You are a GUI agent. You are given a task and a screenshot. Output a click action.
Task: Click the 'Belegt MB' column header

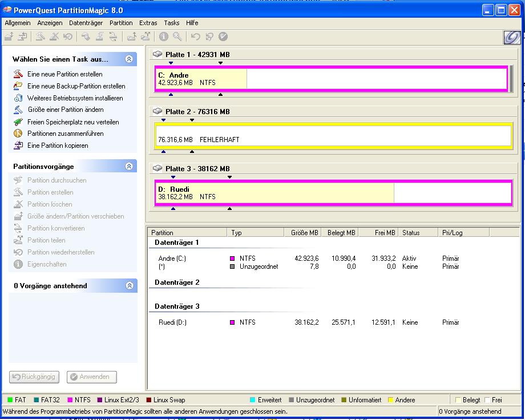(x=340, y=232)
